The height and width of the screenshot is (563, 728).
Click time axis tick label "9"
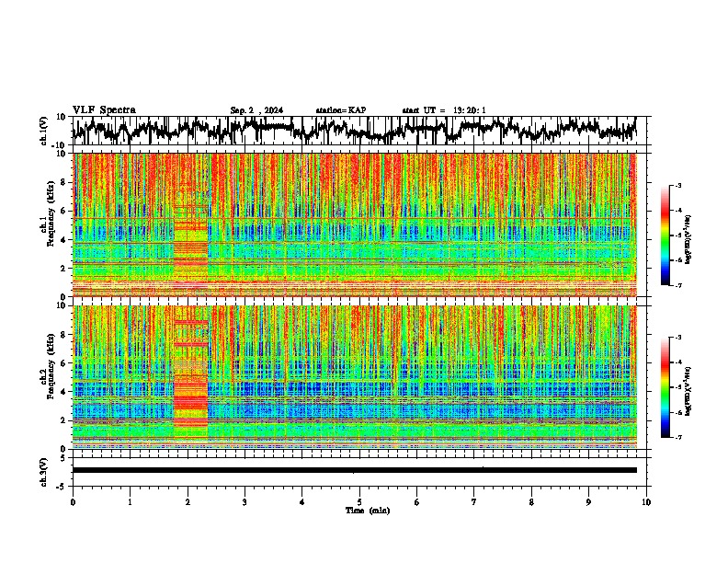point(588,502)
